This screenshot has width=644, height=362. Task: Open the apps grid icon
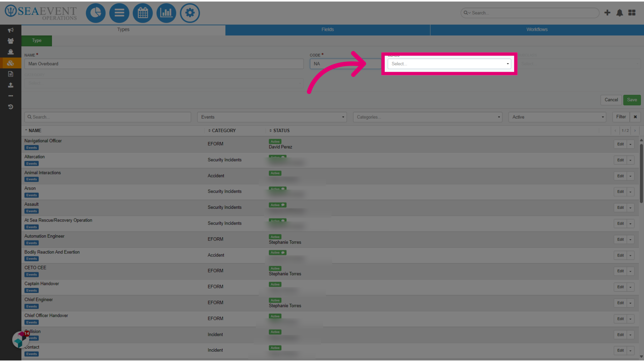pyautogui.click(x=632, y=13)
